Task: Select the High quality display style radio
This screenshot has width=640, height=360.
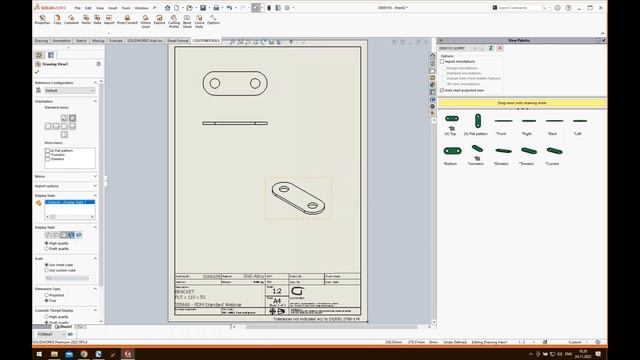Action: (47, 243)
